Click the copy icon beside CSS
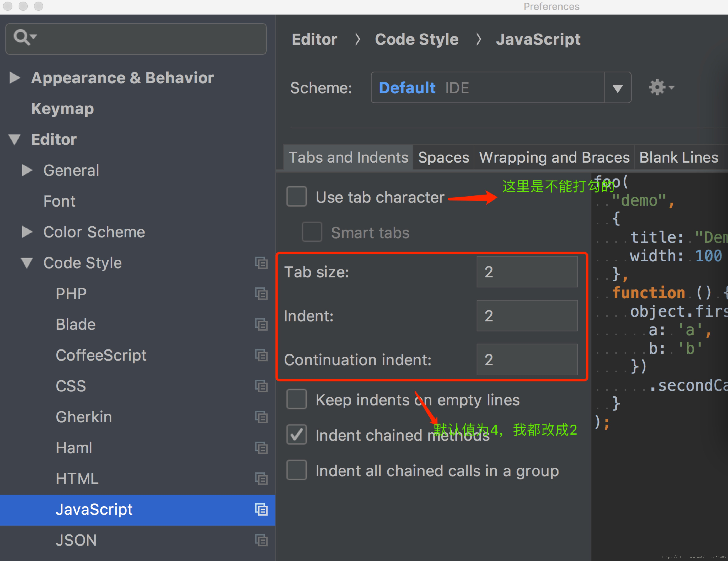The width and height of the screenshot is (728, 561). (x=261, y=386)
